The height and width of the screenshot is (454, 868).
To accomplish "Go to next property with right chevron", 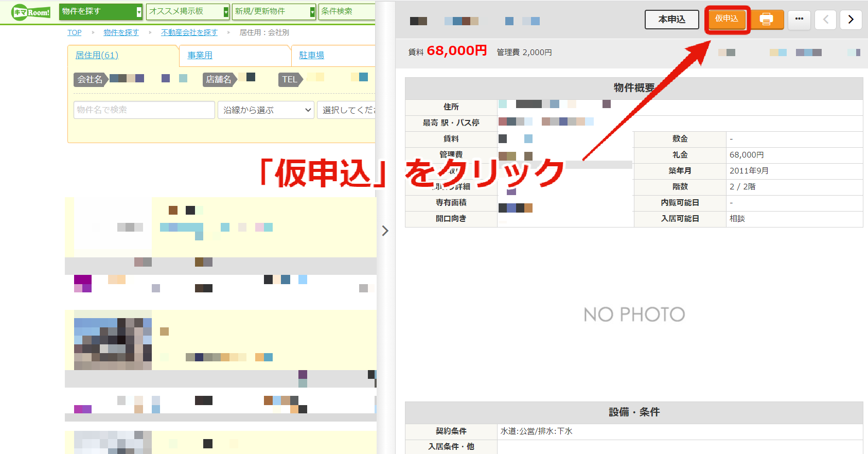I will point(851,20).
